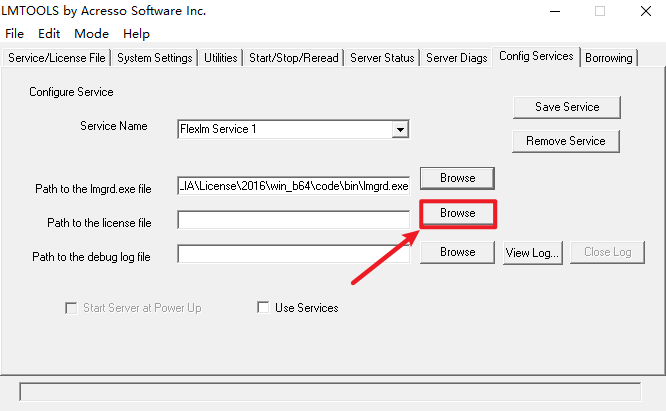666x411 pixels.
Task: Browse for the license file
Action: coord(457,214)
